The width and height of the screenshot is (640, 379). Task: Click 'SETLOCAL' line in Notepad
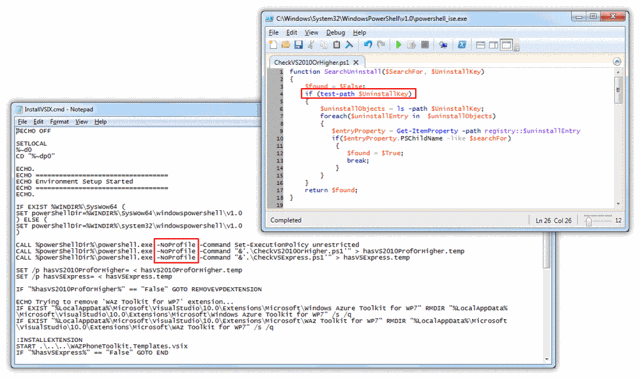(31, 144)
